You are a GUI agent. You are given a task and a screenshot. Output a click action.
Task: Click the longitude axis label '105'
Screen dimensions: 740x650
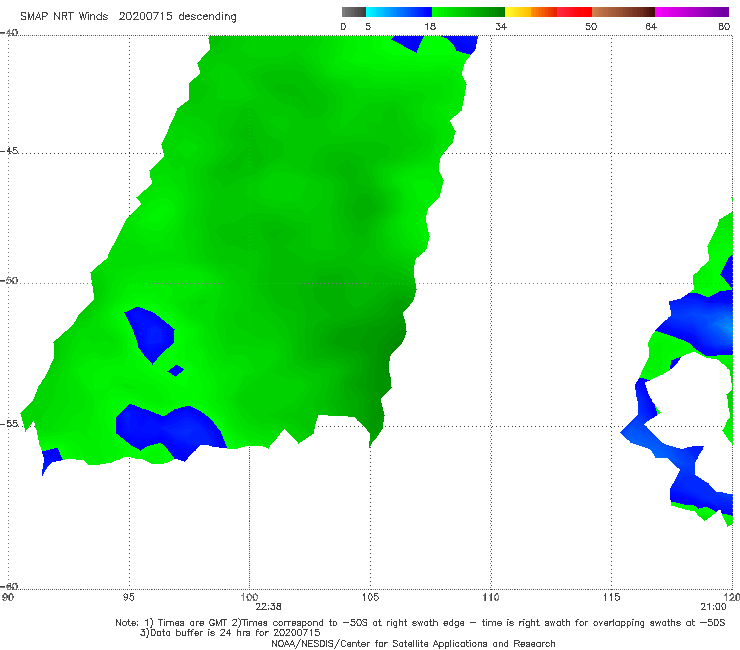pos(370,598)
